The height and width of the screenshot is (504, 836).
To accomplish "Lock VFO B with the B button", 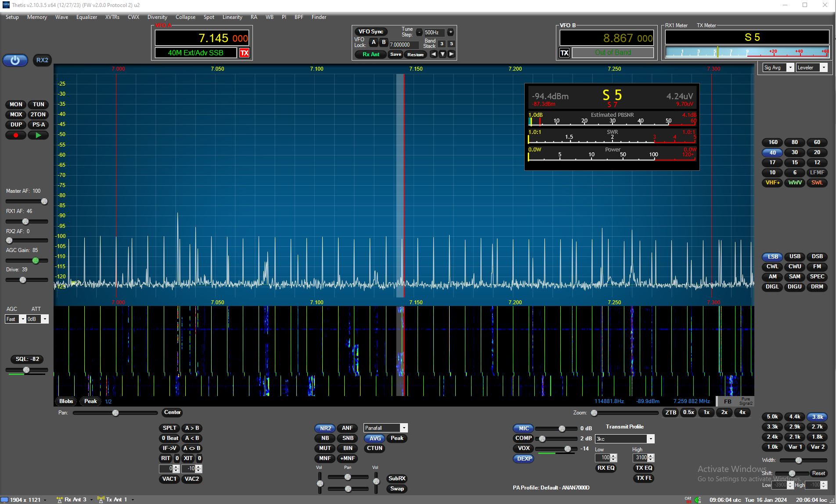I will coord(383,43).
